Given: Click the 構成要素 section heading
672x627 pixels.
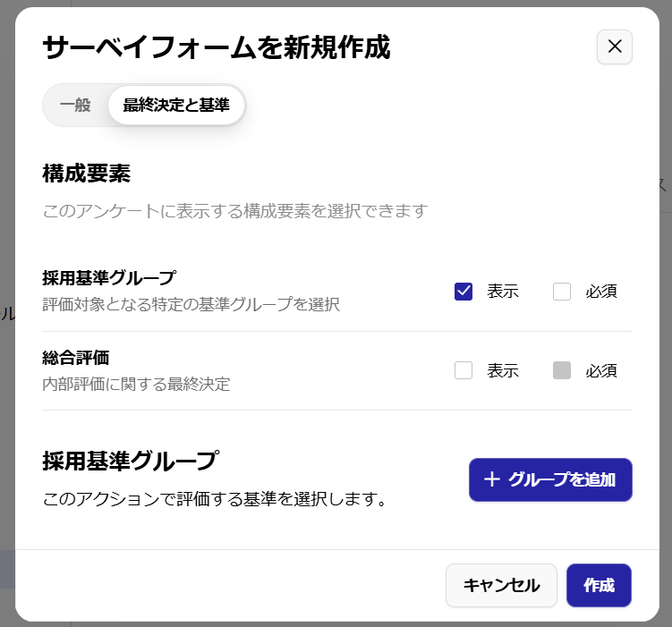Looking at the screenshot, I should coord(86,174).
